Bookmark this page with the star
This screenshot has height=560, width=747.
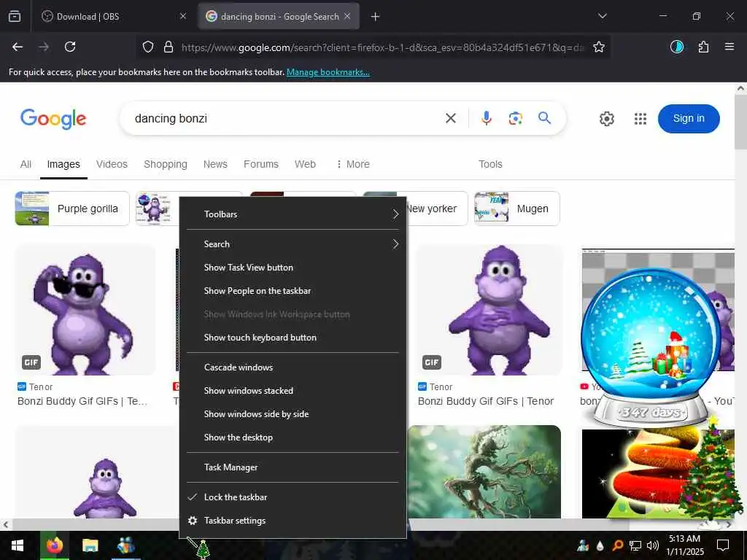click(x=599, y=47)
